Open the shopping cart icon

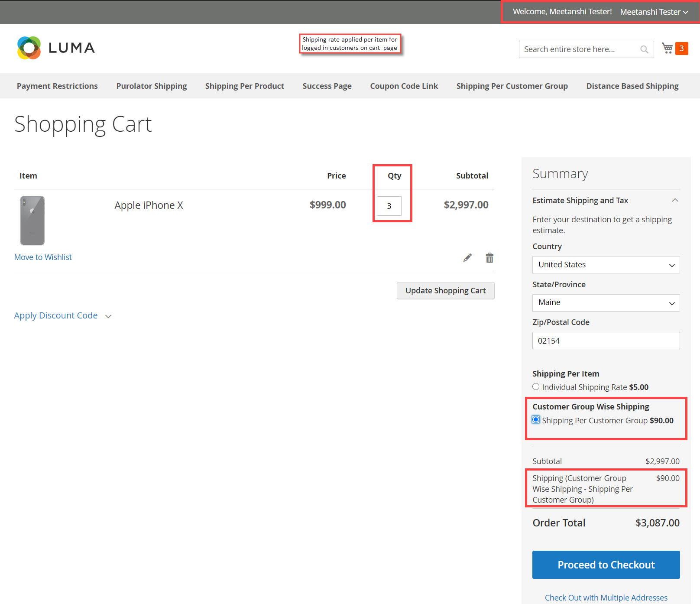point(667,48)
